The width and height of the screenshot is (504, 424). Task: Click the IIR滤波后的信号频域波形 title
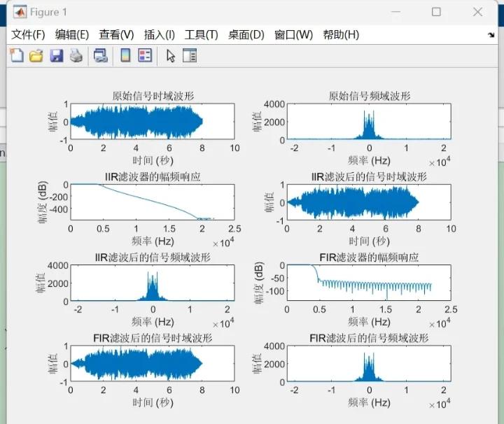[x=153, y=257]
